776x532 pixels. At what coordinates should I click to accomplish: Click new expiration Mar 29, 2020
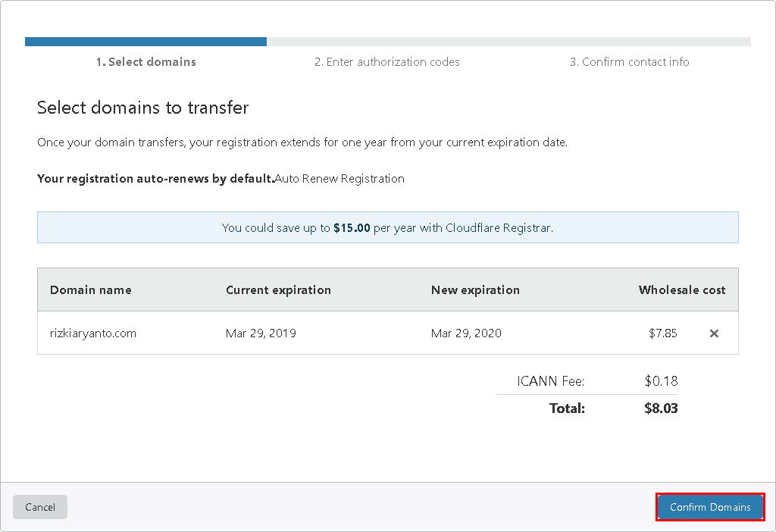(x=466, y=333)
